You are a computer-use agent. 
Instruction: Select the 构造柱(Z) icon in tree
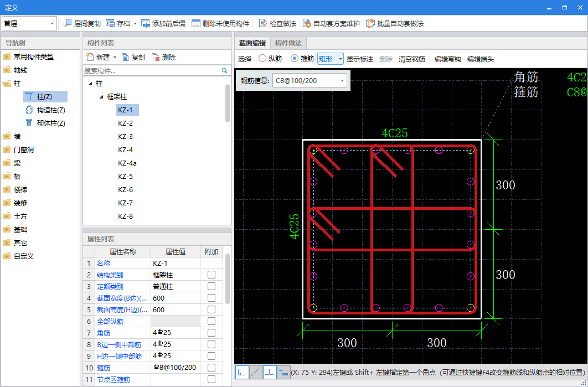[29, 110]
